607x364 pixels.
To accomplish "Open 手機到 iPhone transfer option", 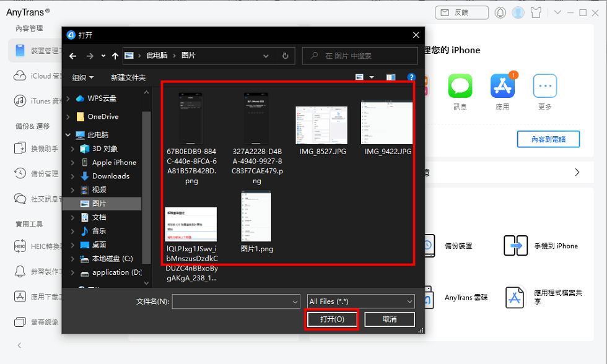I will (x=541, y=246).
